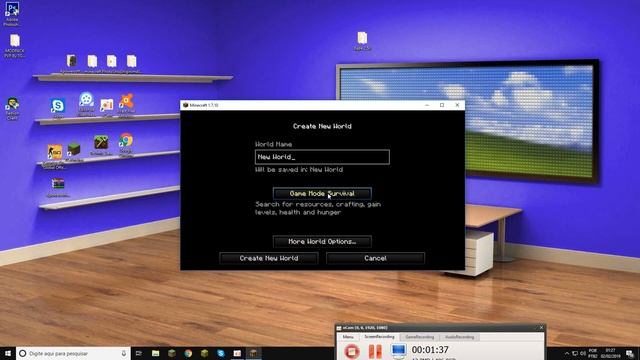
Task: Open the Adobe Photoshop desktop shortcut
Action: (x=12, y=13)
